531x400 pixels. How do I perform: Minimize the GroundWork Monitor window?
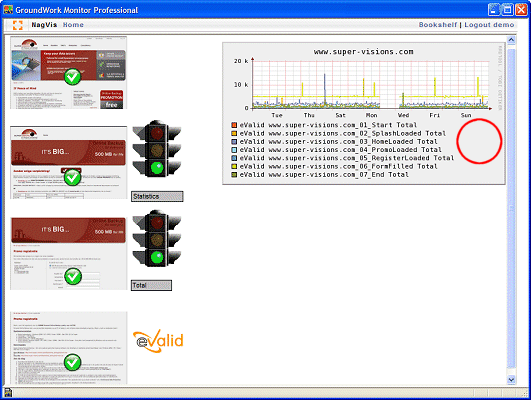(494, 10)
